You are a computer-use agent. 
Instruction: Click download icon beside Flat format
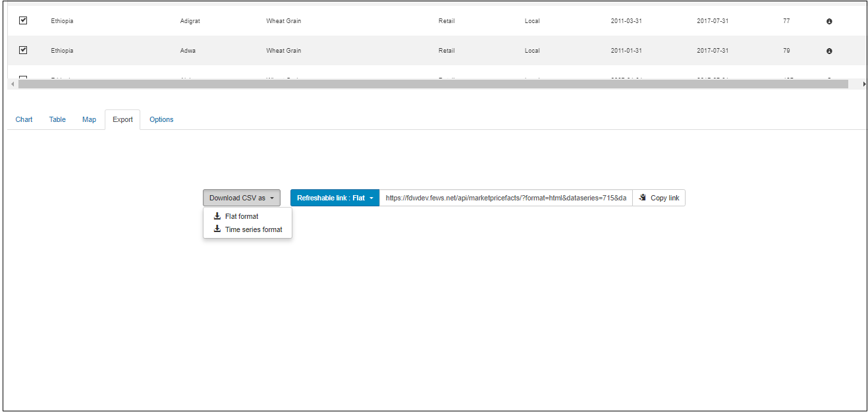pos(217,216)
